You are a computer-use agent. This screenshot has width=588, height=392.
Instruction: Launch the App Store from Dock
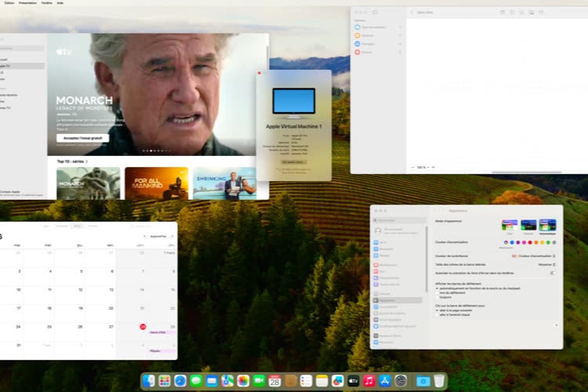(x=385, y=381)
